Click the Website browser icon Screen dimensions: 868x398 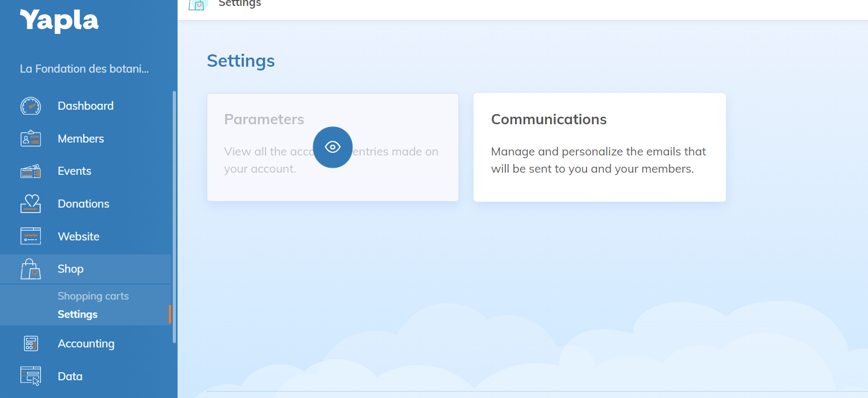tap(31, 237)
